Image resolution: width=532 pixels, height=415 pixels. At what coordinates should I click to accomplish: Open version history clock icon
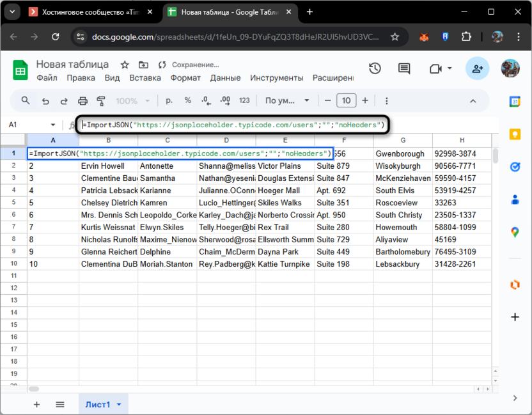point(375,68)
